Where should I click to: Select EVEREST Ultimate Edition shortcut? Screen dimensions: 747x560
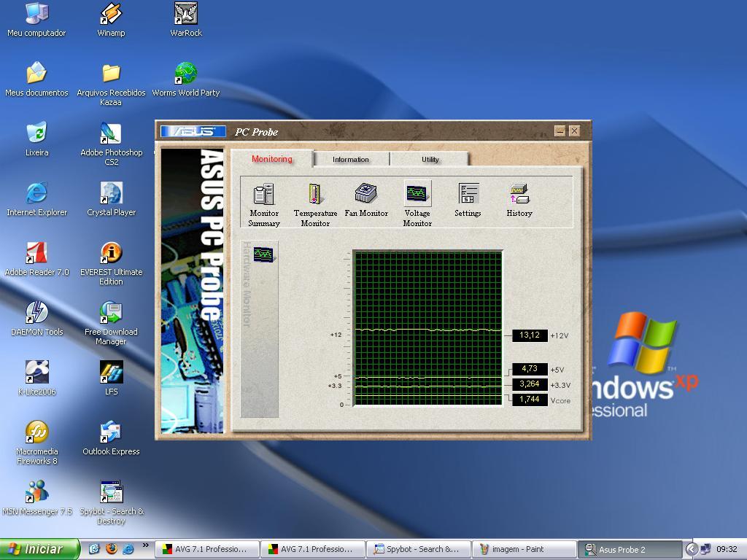click(x=111, y=264)
